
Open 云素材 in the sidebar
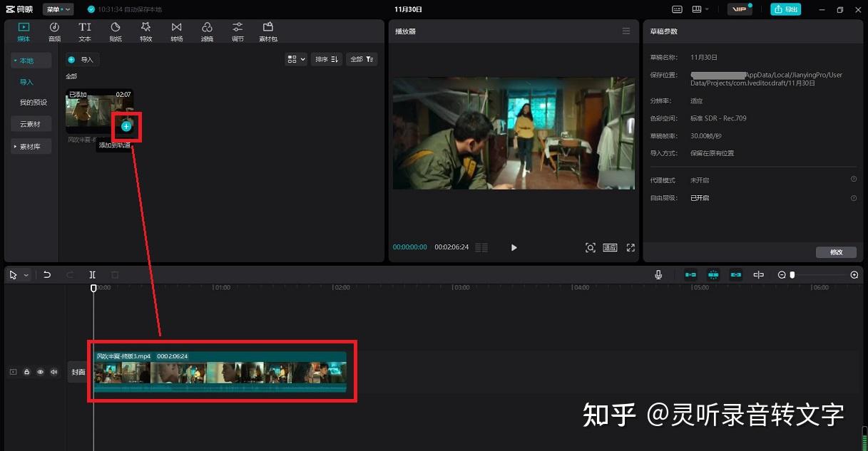31,124
